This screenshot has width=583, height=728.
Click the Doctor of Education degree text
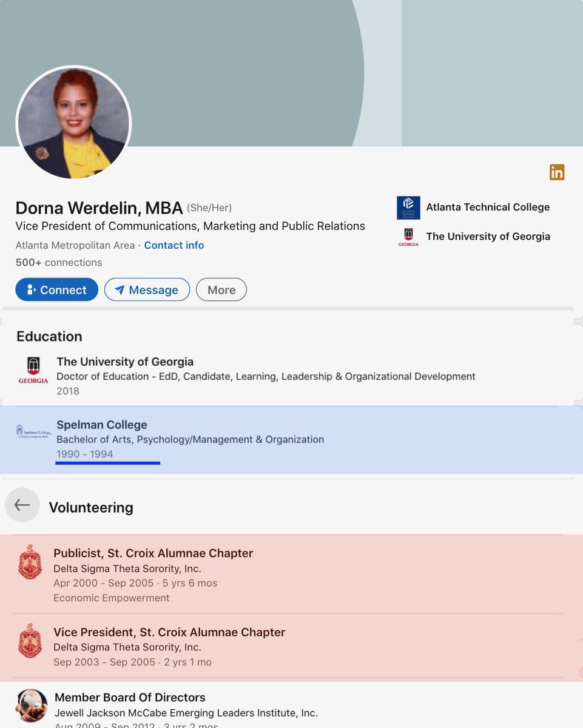pyautogui.click(x=266, y=377)
